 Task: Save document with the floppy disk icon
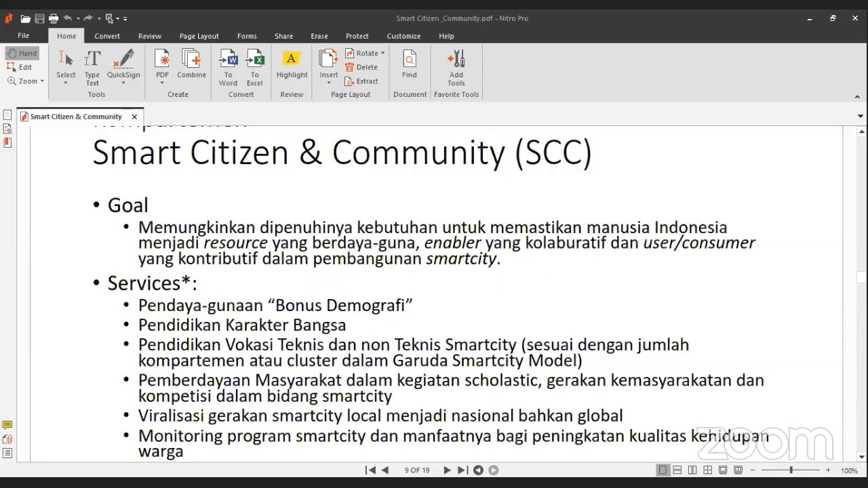point(39,18)
